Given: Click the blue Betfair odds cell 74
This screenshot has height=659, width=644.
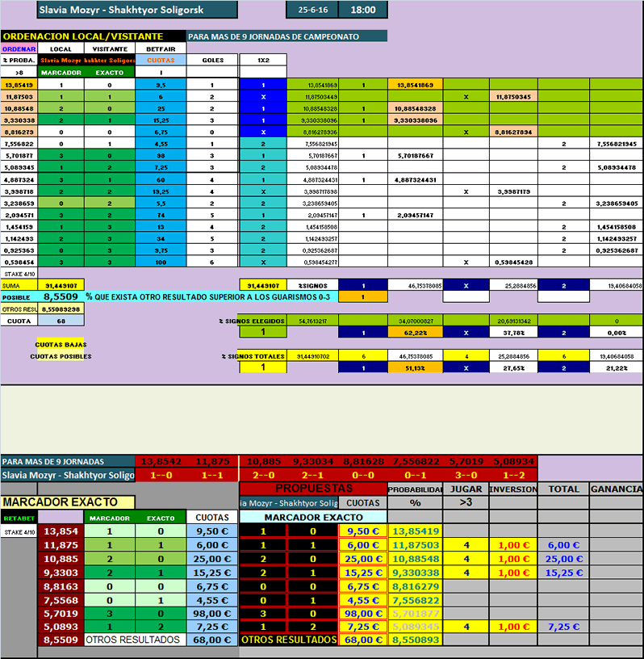Looking at the screenshot, I should pyautogui.click(x=161, y=215).
